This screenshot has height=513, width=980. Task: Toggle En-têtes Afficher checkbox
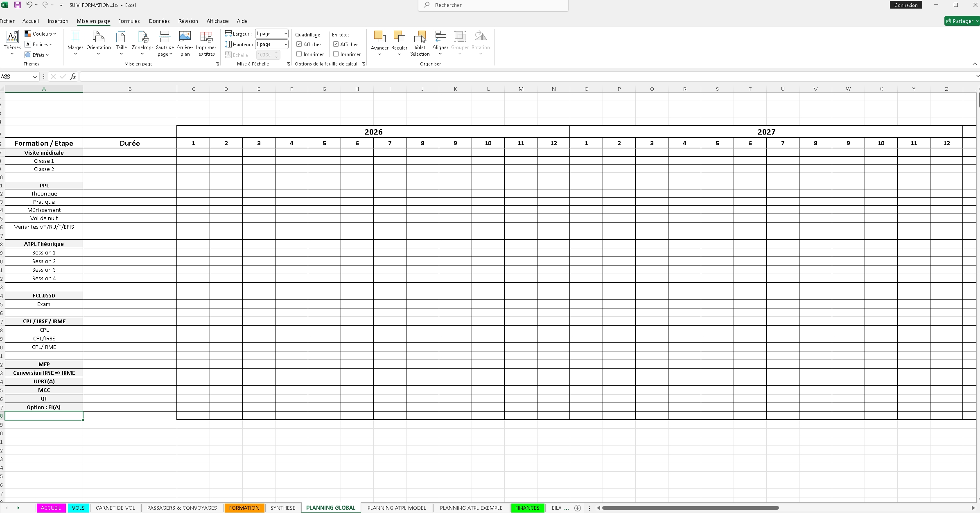[336, 44]
